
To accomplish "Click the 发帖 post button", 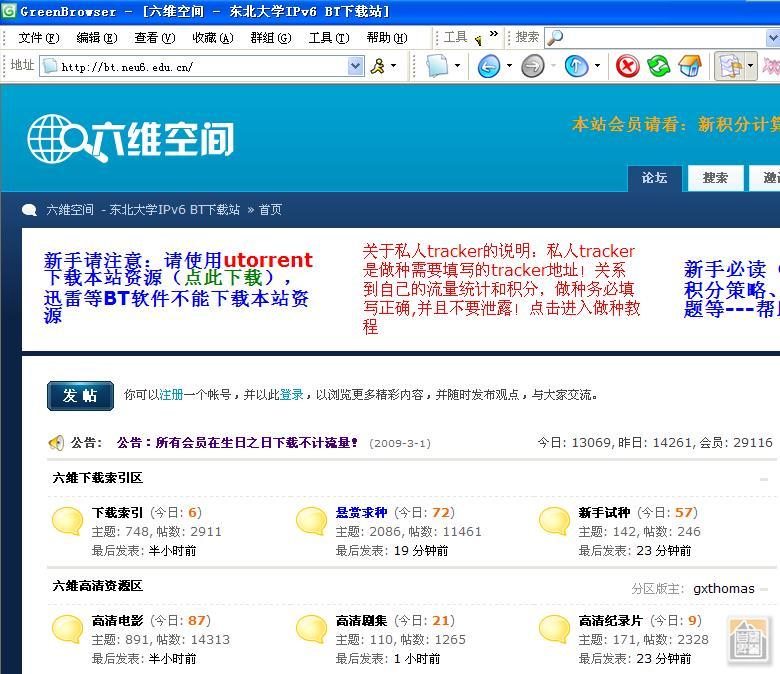I will [80, 396].
